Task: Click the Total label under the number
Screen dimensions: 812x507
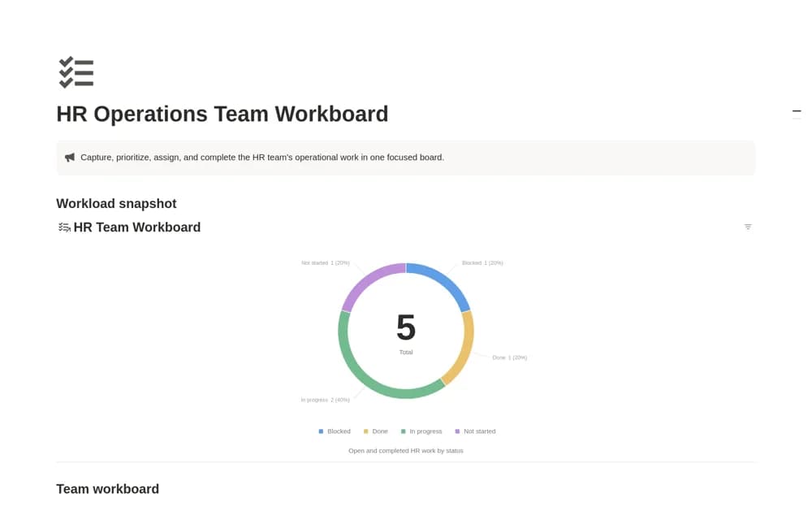Action: (x=406, y=353)
